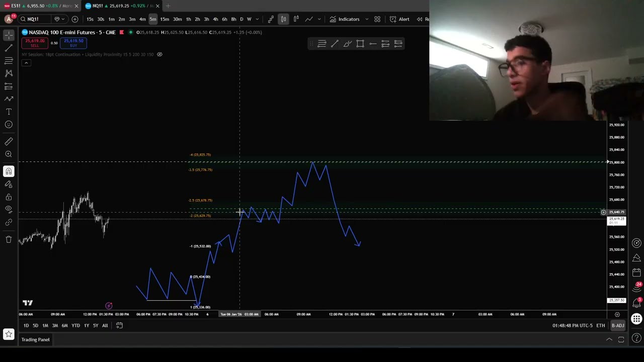Maximize the bottom panel
This screenshot has height=362, width=644.
[621, 339]
